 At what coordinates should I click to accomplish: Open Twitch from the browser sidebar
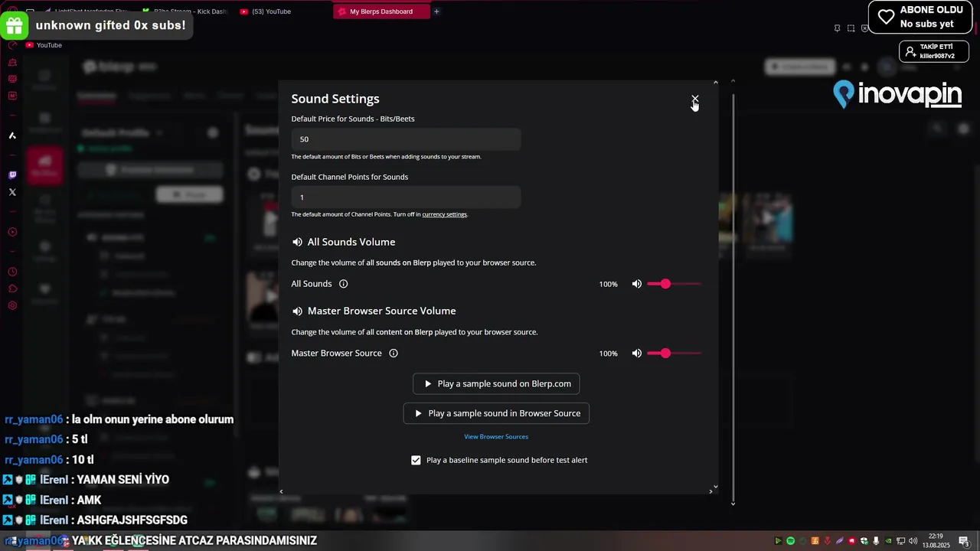[12, 175]
